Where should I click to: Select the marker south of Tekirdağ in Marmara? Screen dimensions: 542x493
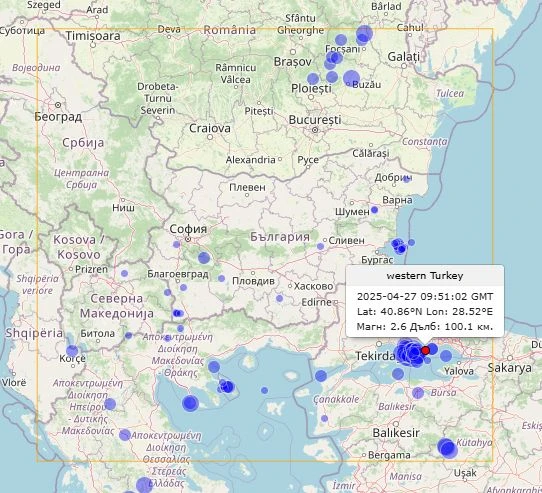[398, 373]
